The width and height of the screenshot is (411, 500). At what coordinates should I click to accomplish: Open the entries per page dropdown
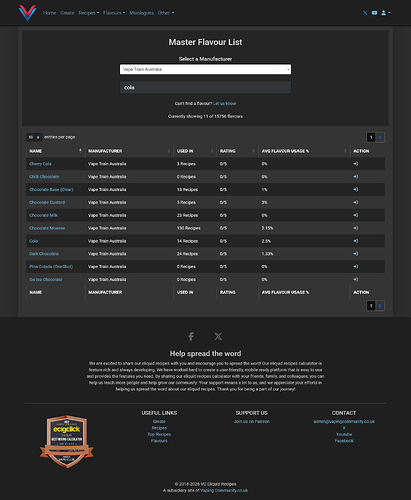pyautogui.click(x=34, y=137)
